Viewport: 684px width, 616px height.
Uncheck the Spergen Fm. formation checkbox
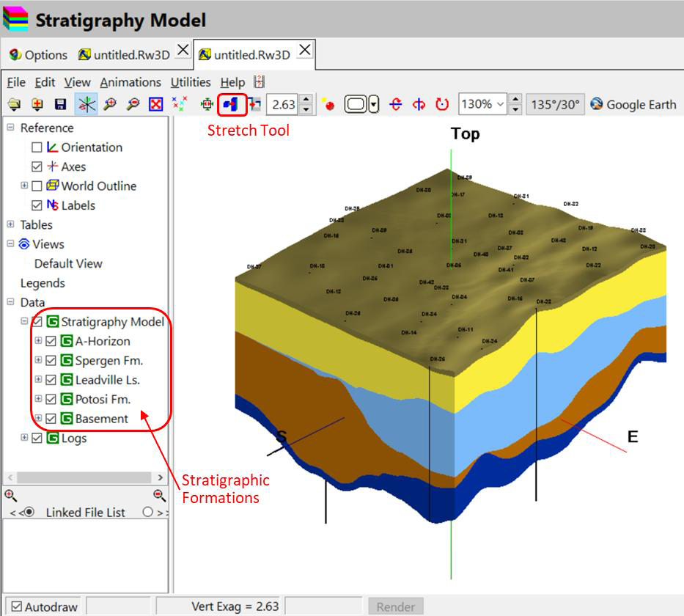[51, 361]
